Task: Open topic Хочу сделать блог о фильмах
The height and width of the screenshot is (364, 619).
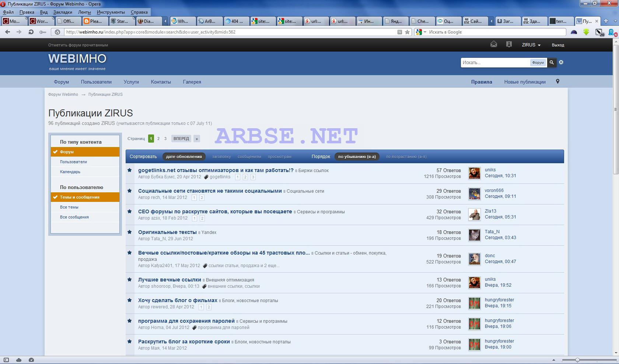Action: pos(178,300)
